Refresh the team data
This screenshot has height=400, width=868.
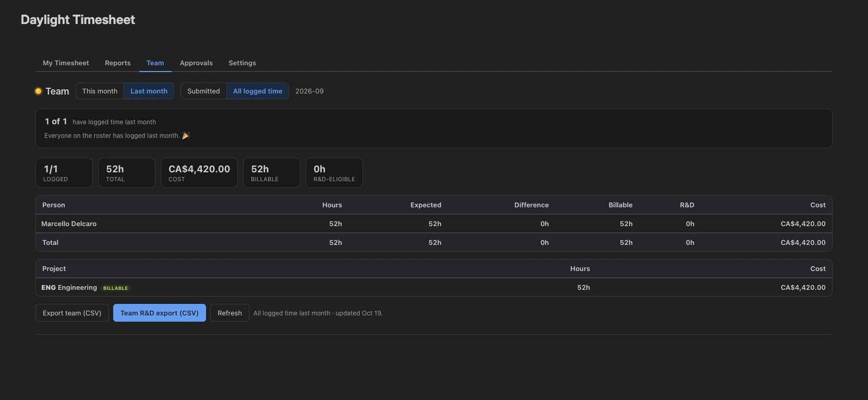coord(230,313)
